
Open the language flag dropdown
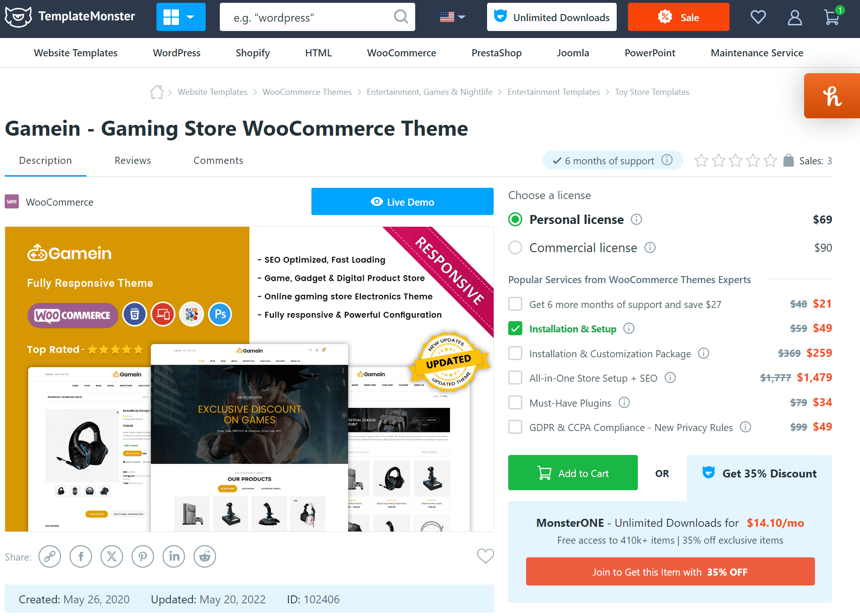pos(452,17)
